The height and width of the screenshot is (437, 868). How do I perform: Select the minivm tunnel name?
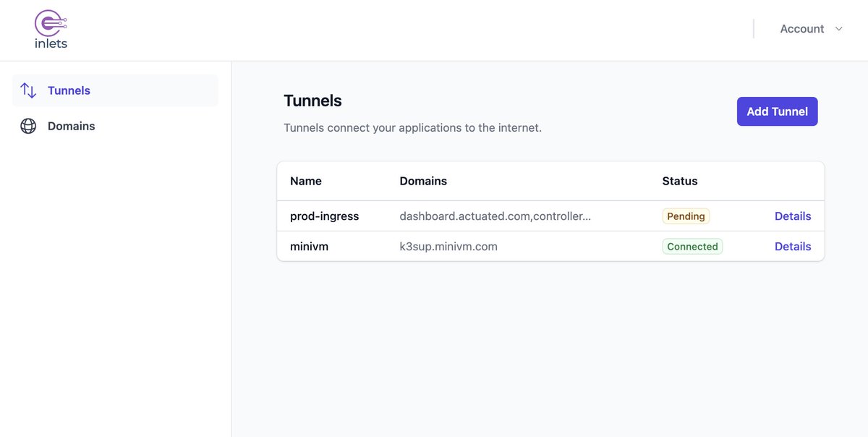[309, 247]
